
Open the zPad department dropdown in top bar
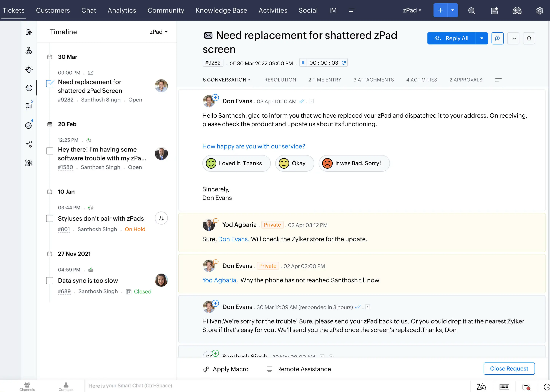click(x=412, y=10)
